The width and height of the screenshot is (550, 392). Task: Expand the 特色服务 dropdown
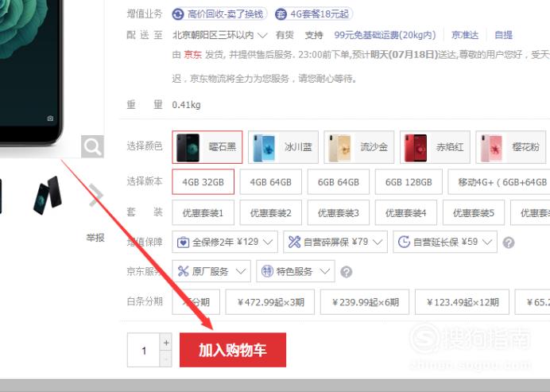coord(296,271)
